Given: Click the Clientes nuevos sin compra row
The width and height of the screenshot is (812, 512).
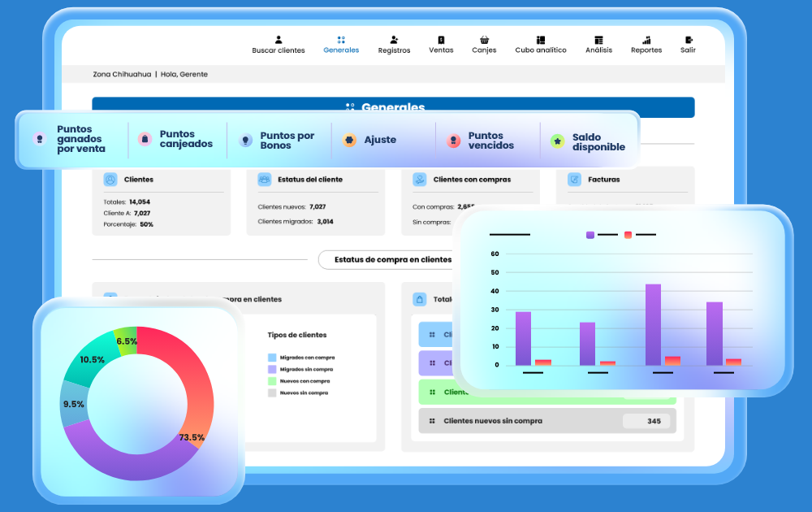Looking at the screenshot, I should 547,421.
